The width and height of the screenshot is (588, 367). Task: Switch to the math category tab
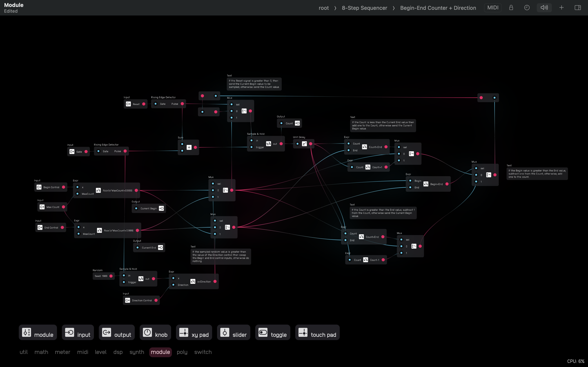(41, 352)
